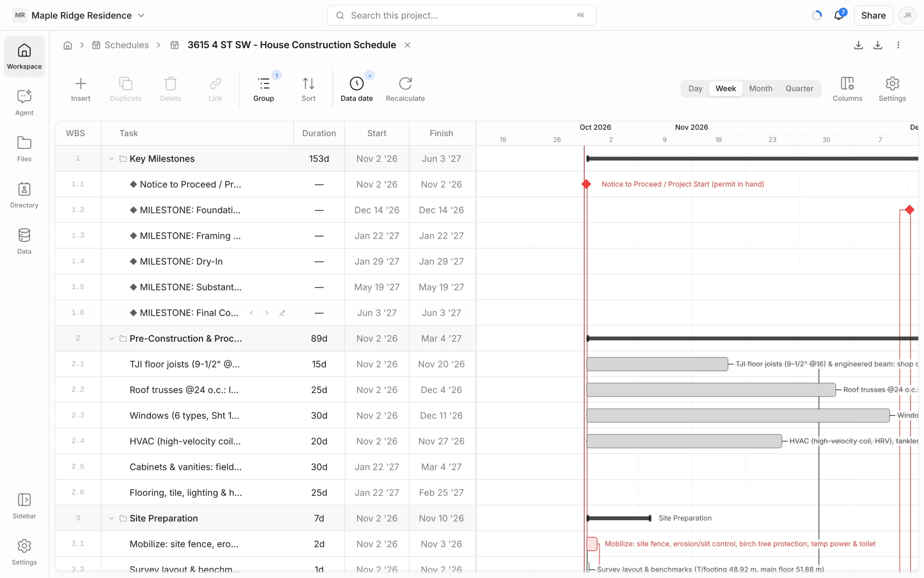This screenshot has width=924, height=578.
Task: Switch timeline to Day view
Action: coord(695,88)
